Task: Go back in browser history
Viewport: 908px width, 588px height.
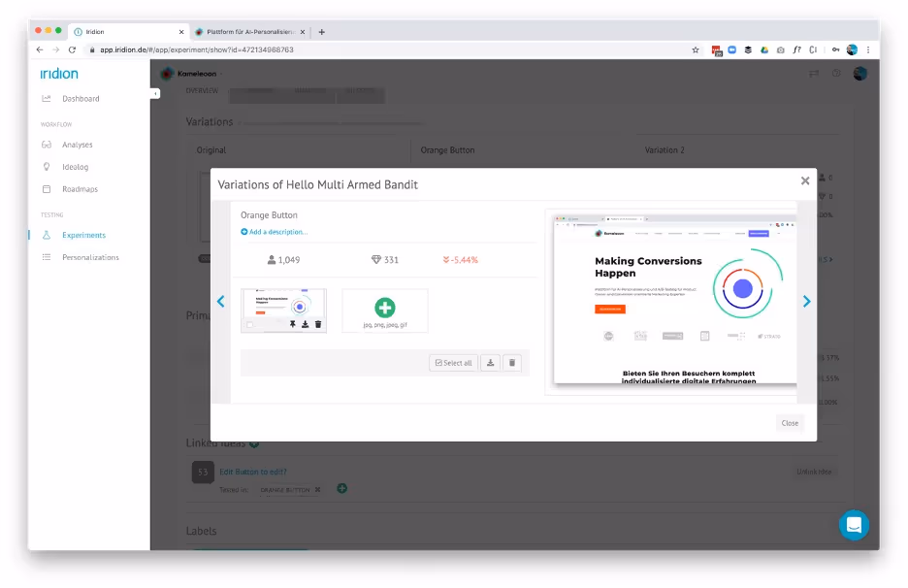Action: (40, 49)
